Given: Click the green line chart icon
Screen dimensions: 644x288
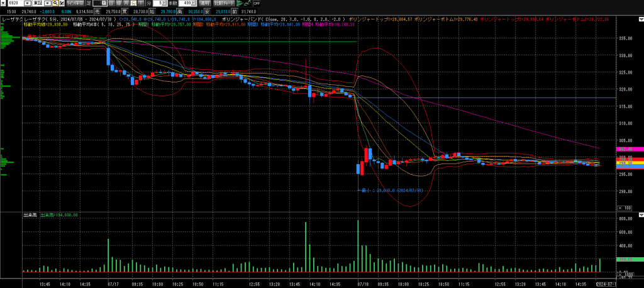Looking at the screenshot, I should click(x=247, y=3).
